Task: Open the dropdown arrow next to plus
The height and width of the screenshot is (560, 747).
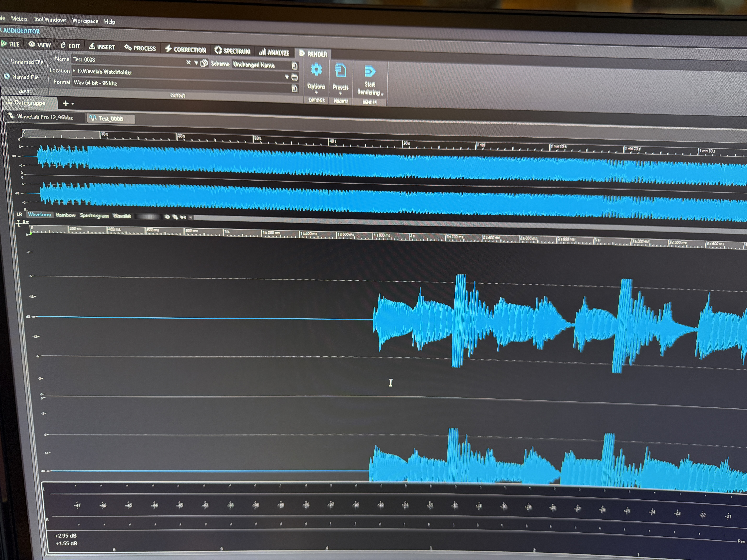Action: point(73,104)
